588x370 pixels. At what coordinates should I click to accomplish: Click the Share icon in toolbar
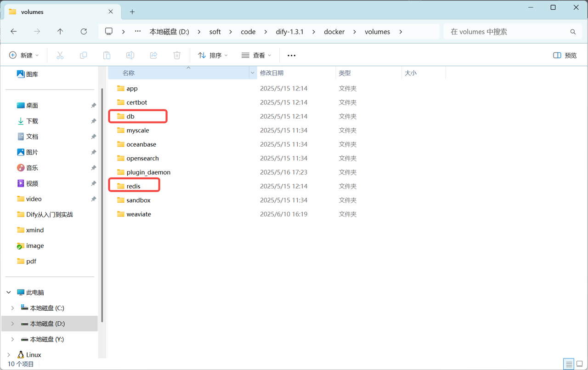[x=153, y=55]
